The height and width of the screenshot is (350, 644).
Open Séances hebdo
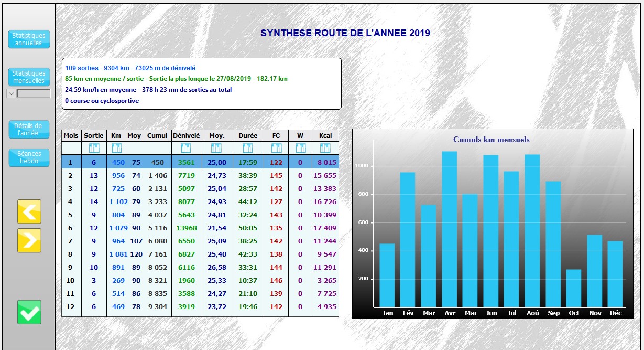(x=29, y=158)
